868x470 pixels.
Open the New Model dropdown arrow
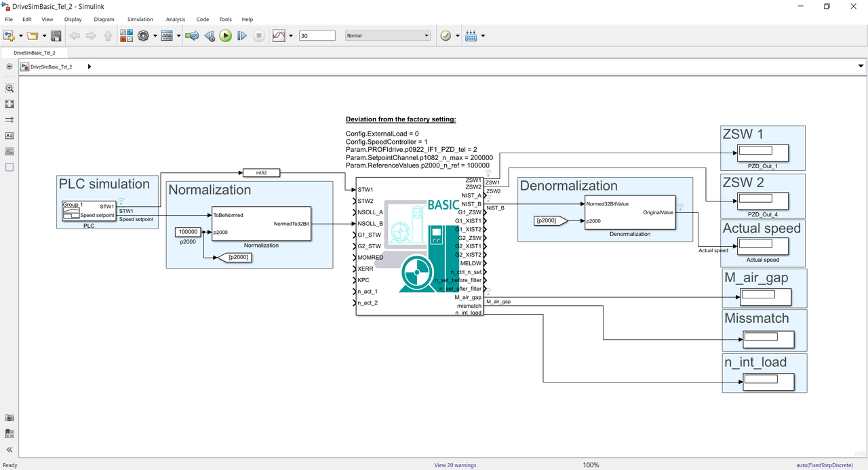point(20,36)
